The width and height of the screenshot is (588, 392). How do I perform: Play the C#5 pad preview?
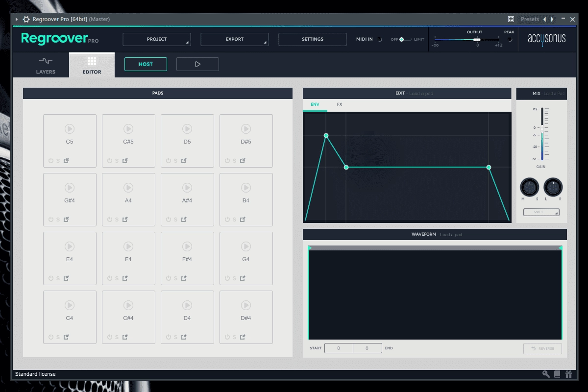pos(128,129)
